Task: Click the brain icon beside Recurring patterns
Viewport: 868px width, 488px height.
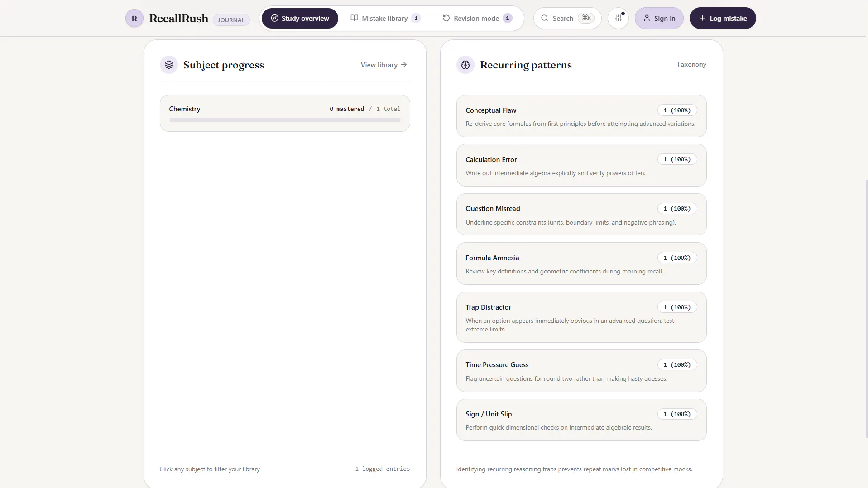Action: pos(465,65)
